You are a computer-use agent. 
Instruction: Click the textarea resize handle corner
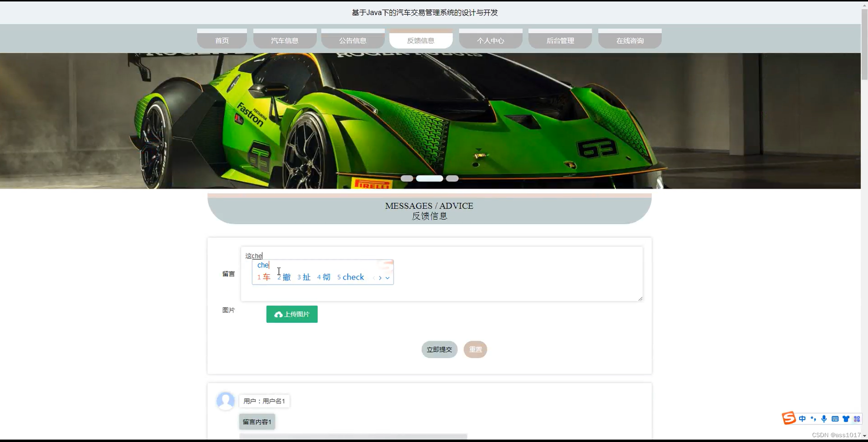pos(640,299)
